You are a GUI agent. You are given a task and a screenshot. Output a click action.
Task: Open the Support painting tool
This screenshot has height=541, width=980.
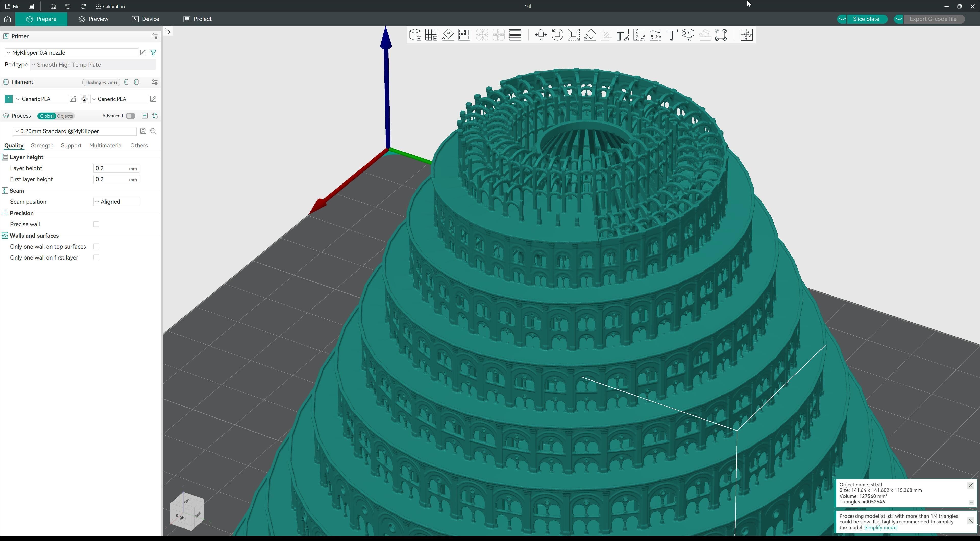pos(622,35)
